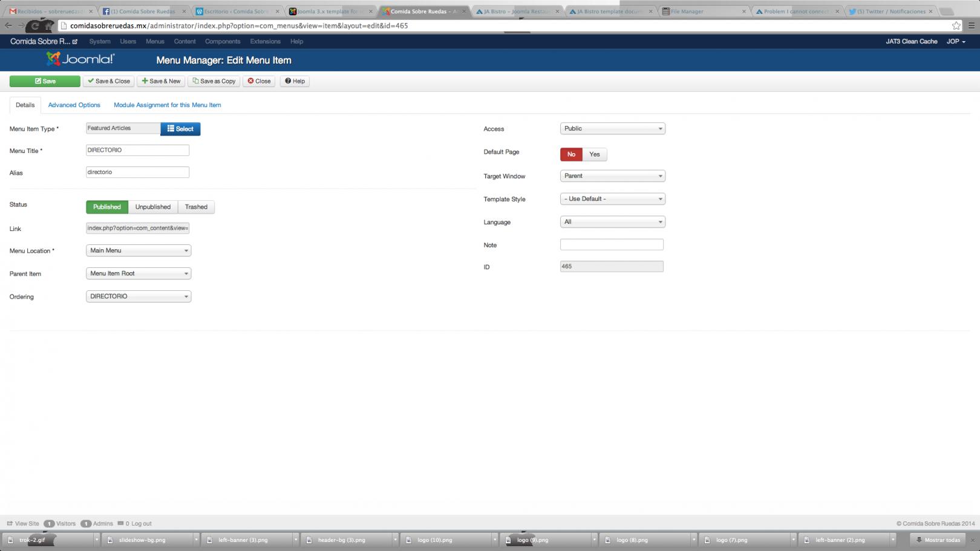
Task: Open the Target Window dropdown
Action: 613,176
